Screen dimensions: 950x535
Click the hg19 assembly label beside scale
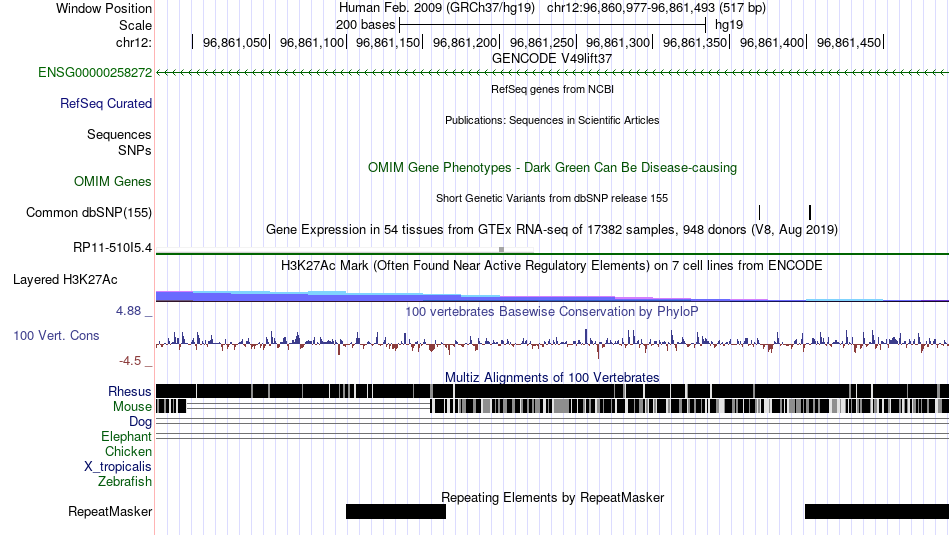click(x=729, y=25)
